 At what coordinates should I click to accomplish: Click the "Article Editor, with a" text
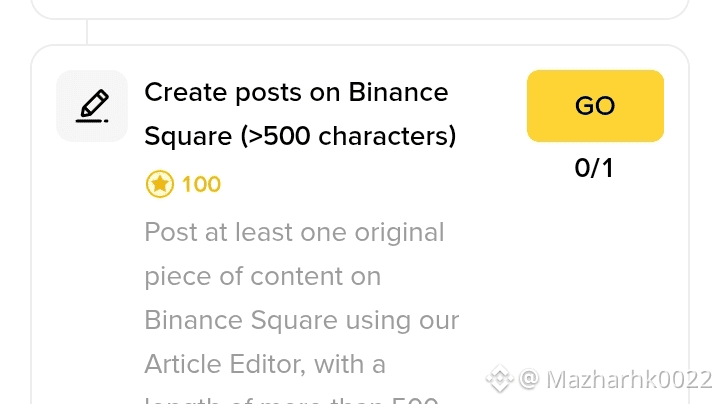(265, 365)
